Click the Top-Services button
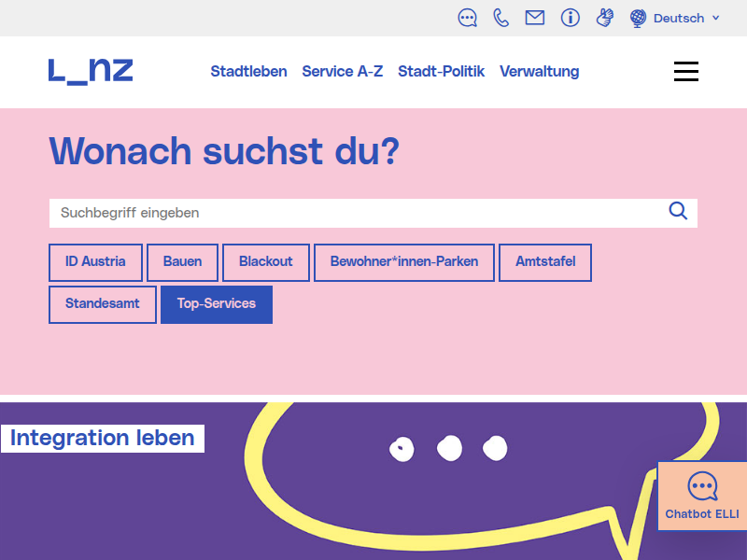 coord(216,304)
